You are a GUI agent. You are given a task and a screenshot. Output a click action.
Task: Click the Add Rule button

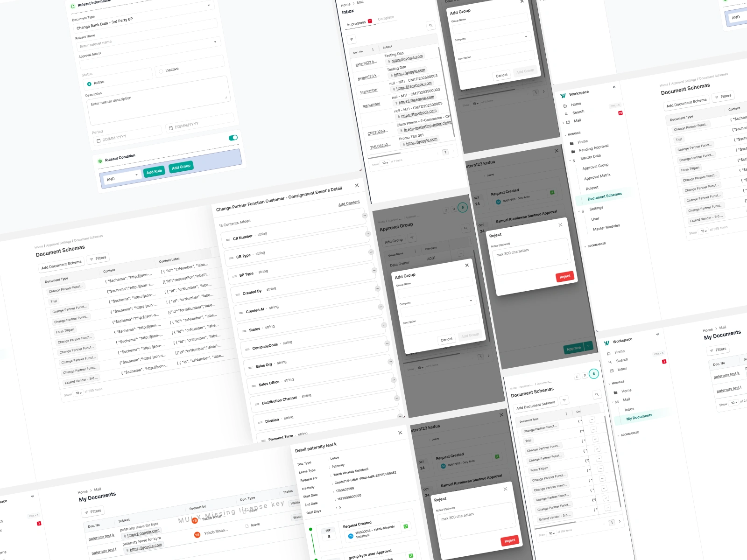click(154, 171)
